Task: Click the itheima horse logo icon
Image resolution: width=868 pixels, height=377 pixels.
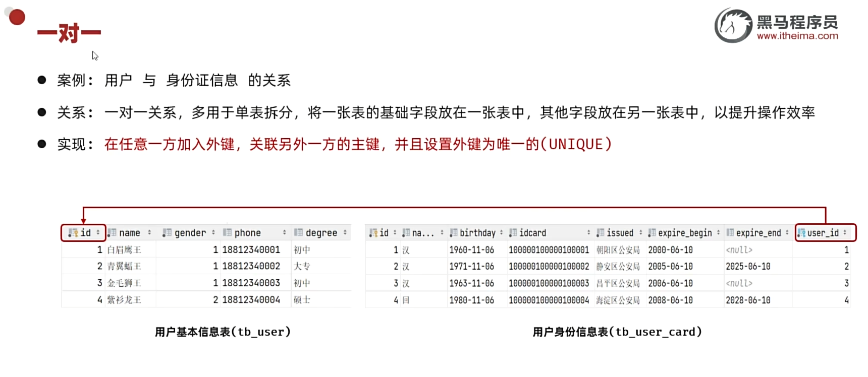Action: 734,25
